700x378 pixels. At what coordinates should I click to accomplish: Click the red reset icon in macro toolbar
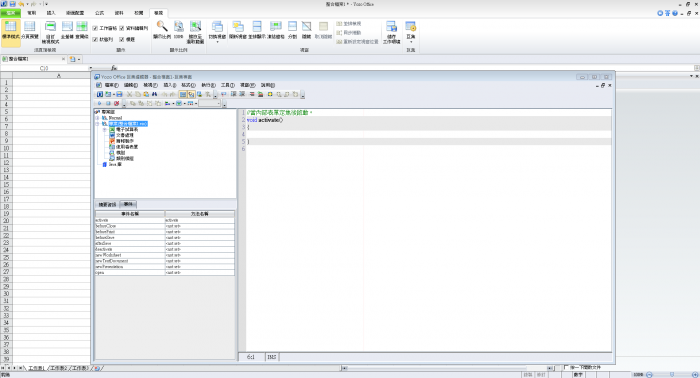tap(117, 103)
